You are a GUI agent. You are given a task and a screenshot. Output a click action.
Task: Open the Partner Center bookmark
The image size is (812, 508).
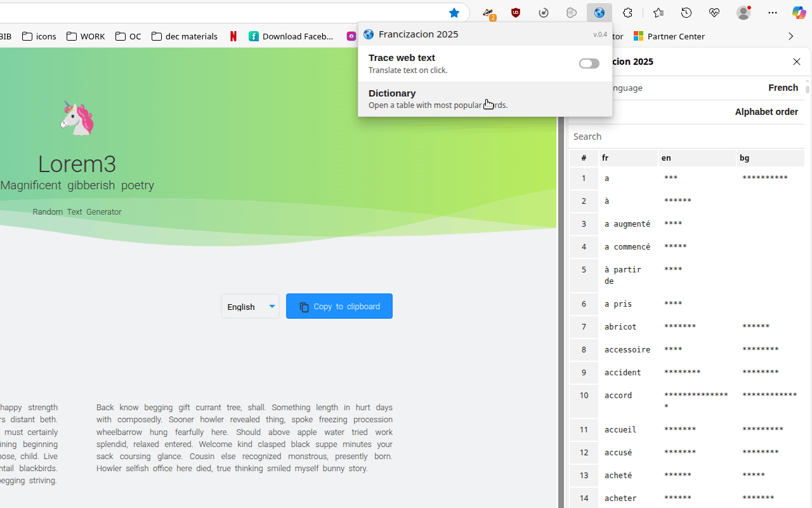pos(669,36)
